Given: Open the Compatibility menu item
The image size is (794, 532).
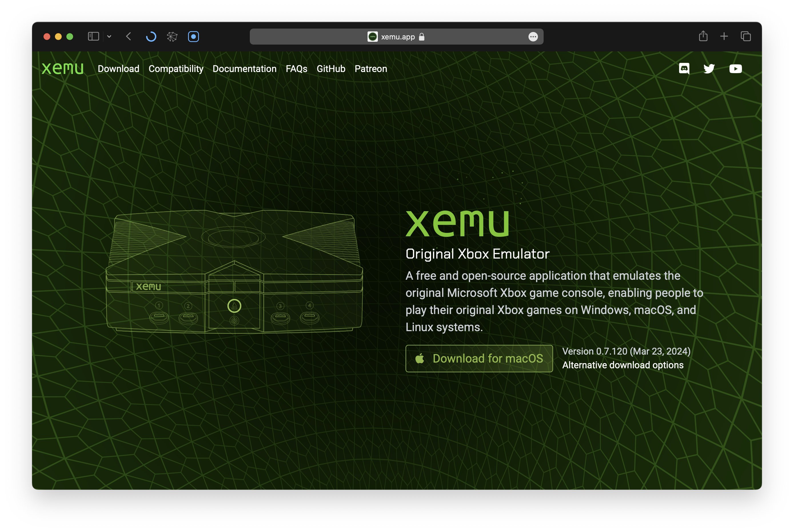Looking at the screenshot, I should click(176, 69).
